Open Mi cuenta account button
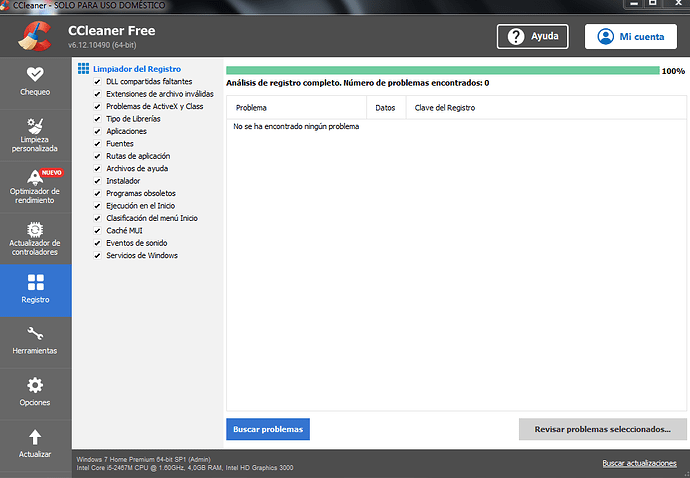690x478 pixels. pyautogui.click(x=631, y=37)
